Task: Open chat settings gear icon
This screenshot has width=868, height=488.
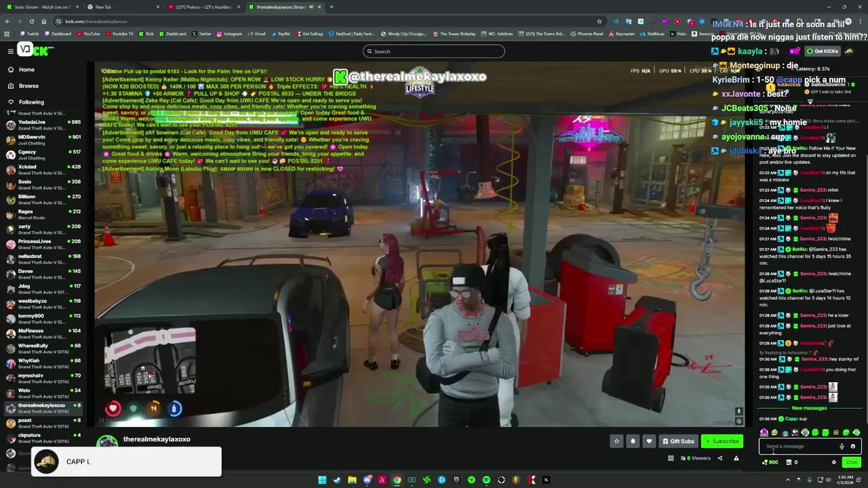Action: 833,462
